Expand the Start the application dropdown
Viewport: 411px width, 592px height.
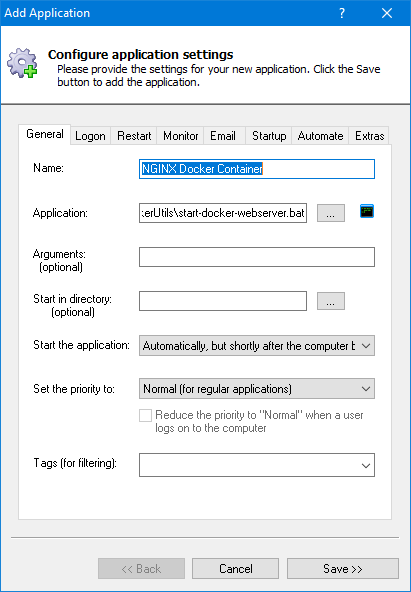pos(257,345)
